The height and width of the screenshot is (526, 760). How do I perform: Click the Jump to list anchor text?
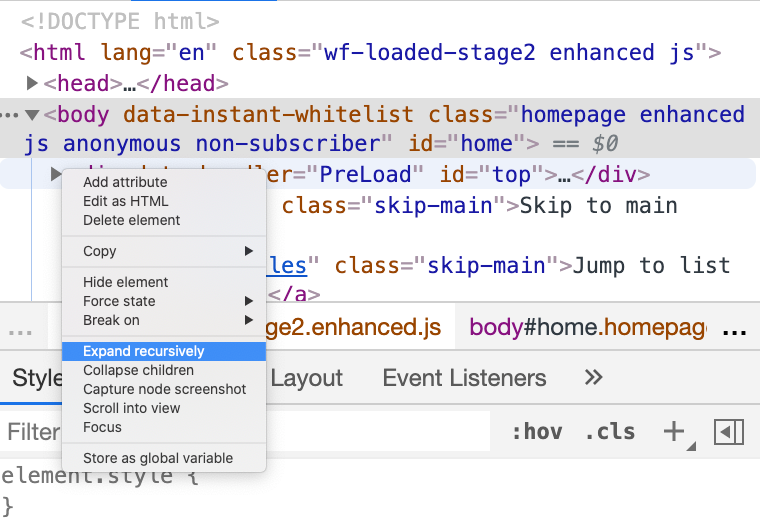click(651, 265)
